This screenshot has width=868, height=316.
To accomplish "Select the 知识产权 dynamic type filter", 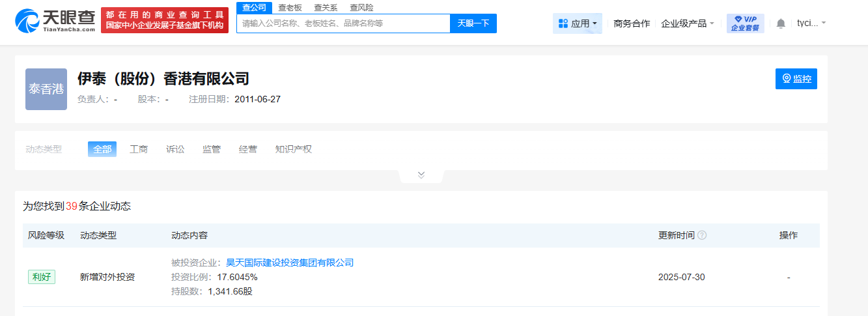I will tap(294, 149).
